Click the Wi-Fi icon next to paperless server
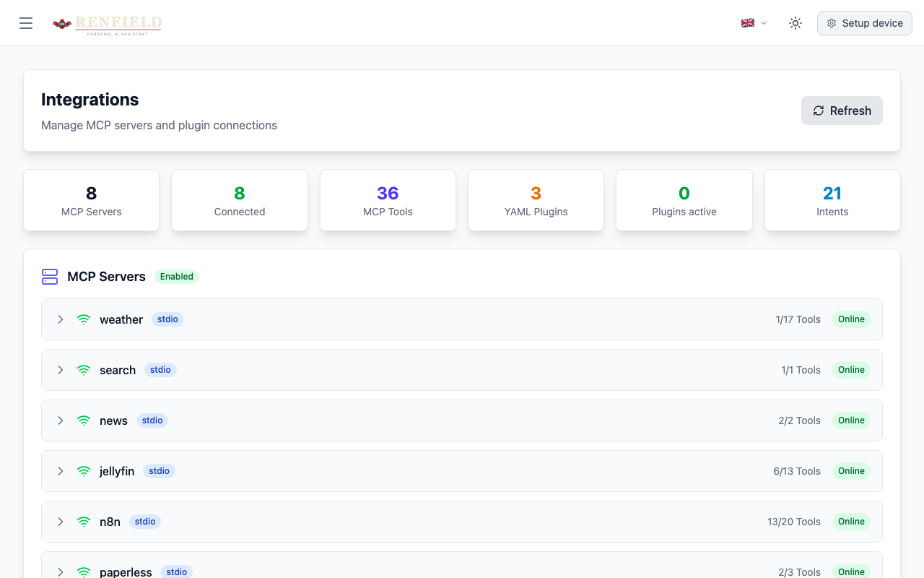Viewport: 924px width, 578px height. 83,571
